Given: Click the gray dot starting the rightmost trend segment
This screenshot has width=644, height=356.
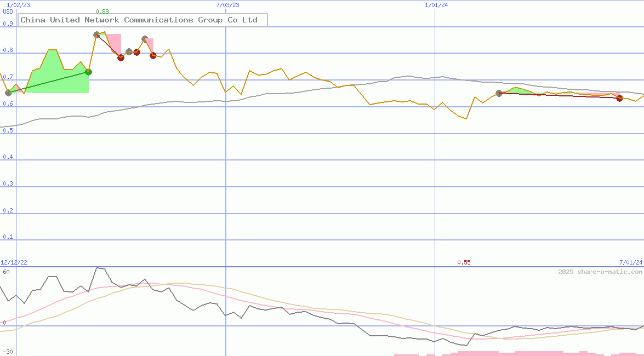Looking at the screenshot, I should click(x=499, y=93).
